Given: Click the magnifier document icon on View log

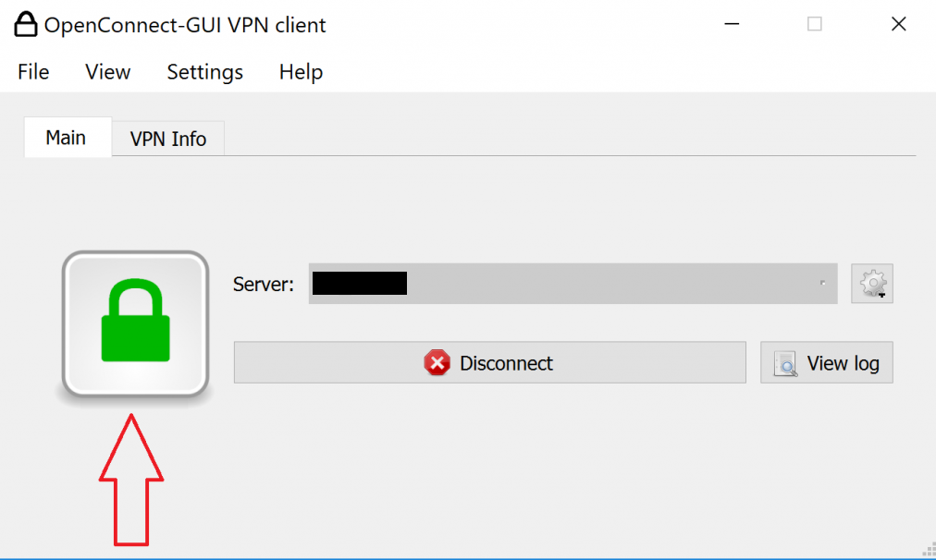Looking at the screenshot, I should point(785,364).
